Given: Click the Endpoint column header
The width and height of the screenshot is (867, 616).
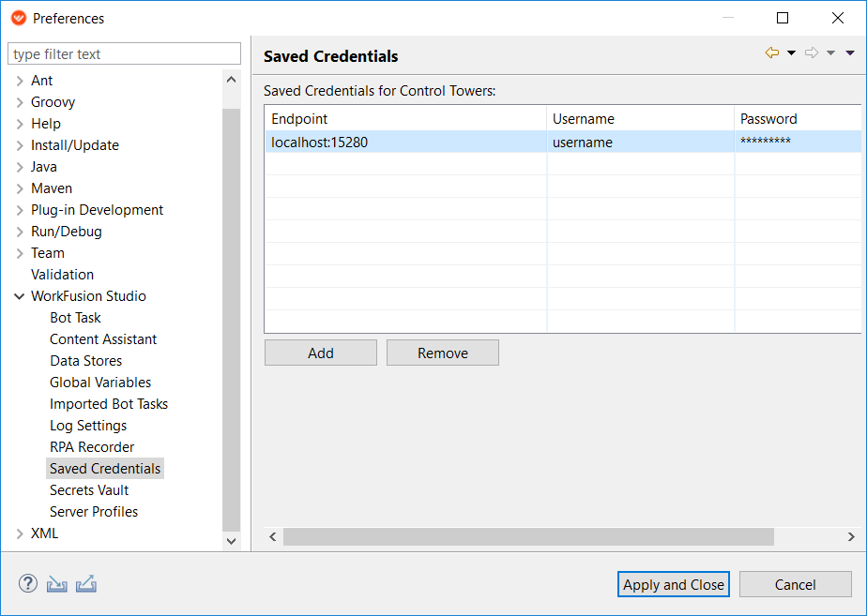Looking at the screenshot, I should pos(406,119).
